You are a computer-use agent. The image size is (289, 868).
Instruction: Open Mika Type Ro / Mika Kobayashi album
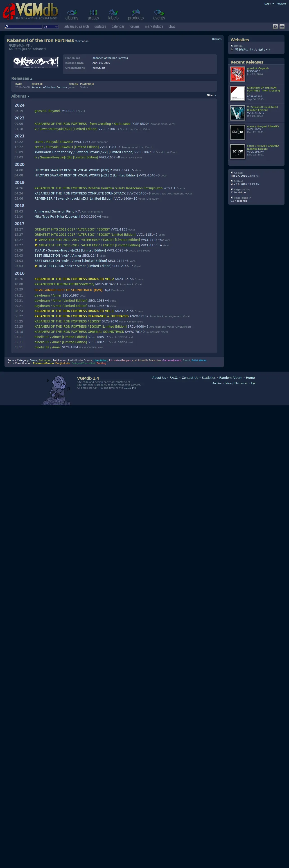pyautogui.click(x=57, y=217)
